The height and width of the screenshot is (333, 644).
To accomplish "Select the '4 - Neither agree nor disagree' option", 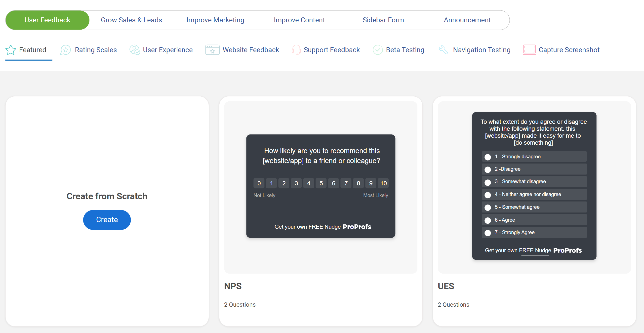I will tap(487, 195).
